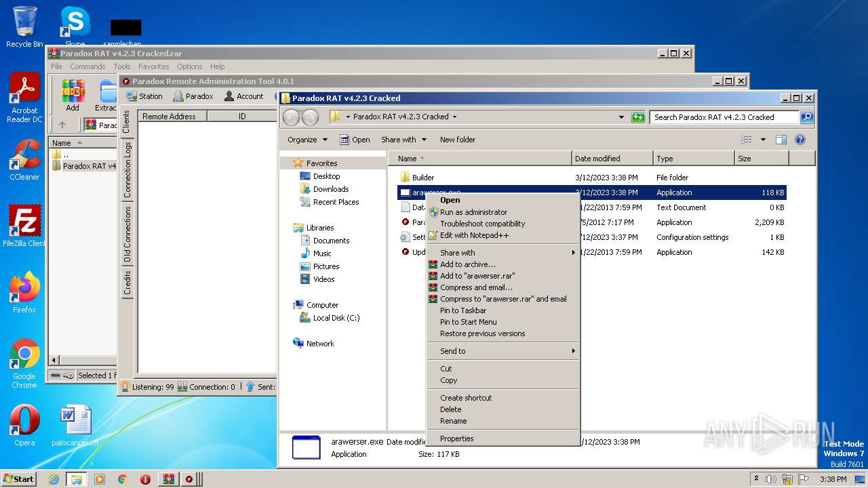Click the search magnifier icon in explorer

(x=806, y=117)
